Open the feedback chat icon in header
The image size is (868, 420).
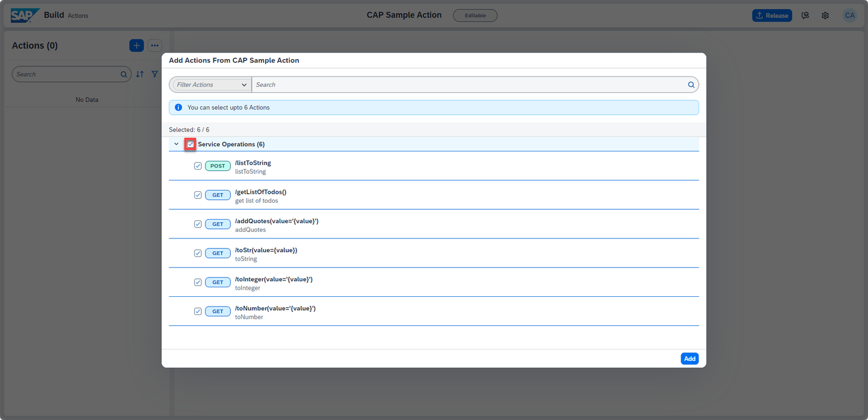[x=805, y=16]
